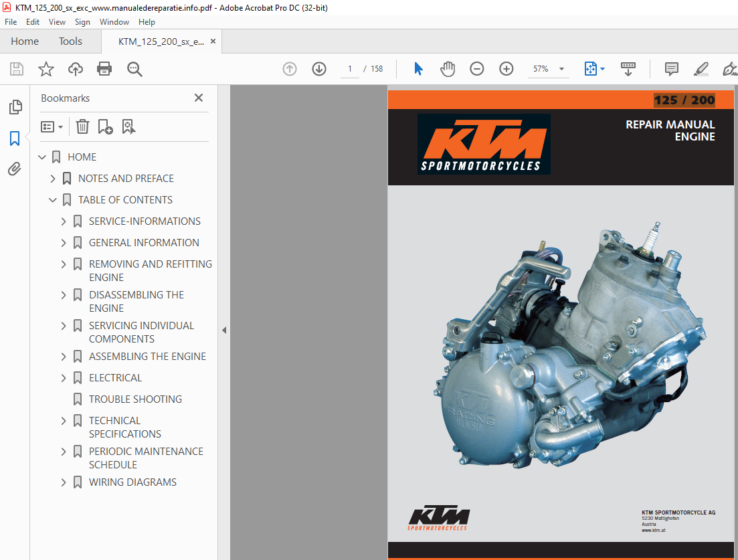
Task: Open page thumbnails panel icon
Action: 15,107
